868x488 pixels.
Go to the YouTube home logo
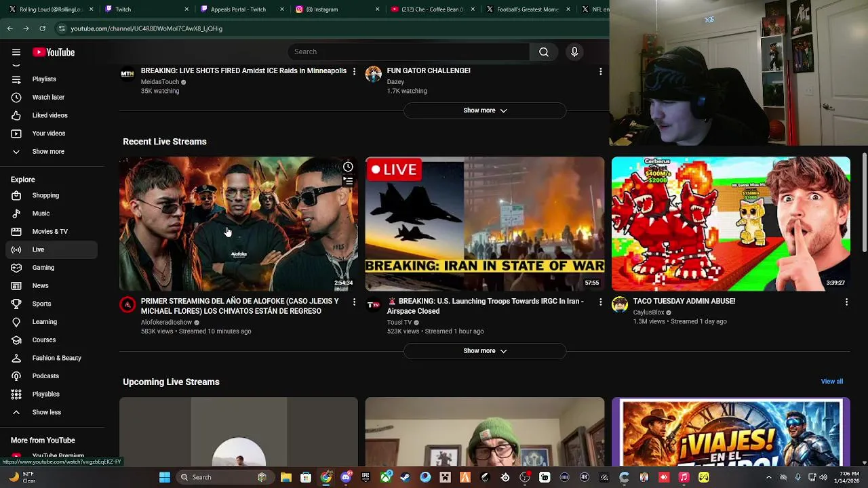54,52
